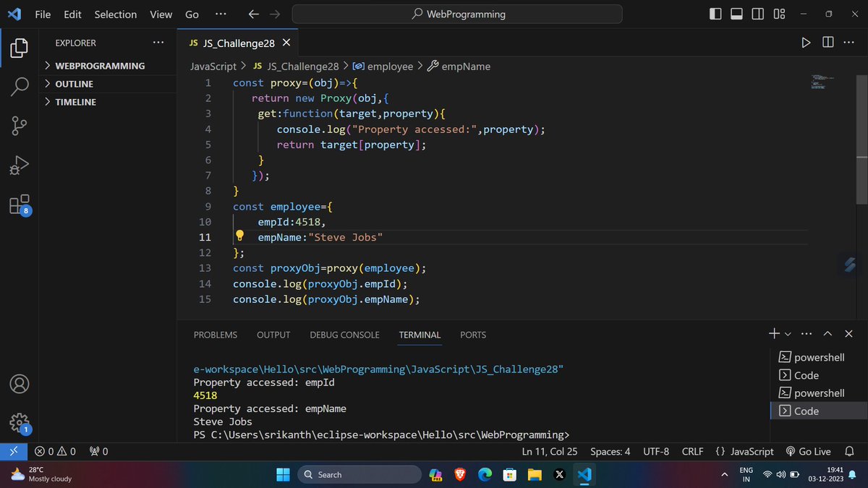Screen dimensions: 868x488
Task: Open the Selection menu
Action: pyautogui.click(x=115, y=14)
